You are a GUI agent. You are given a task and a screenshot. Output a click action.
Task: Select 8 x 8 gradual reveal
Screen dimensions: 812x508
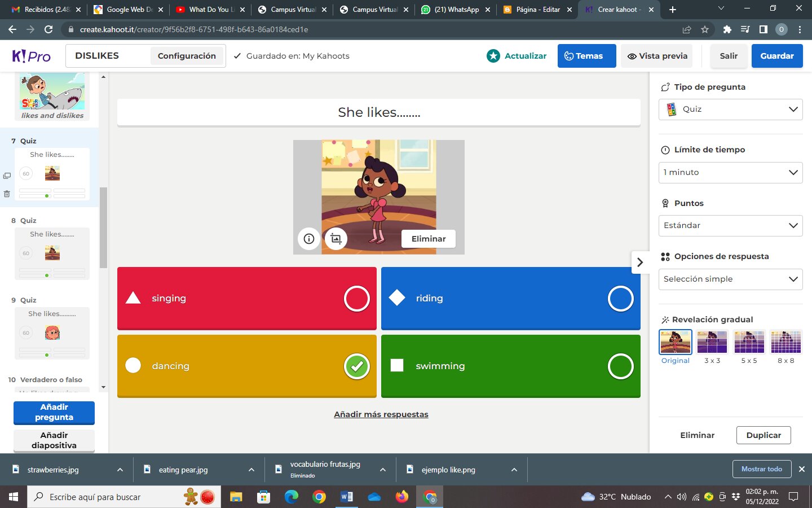coord(786,342)
